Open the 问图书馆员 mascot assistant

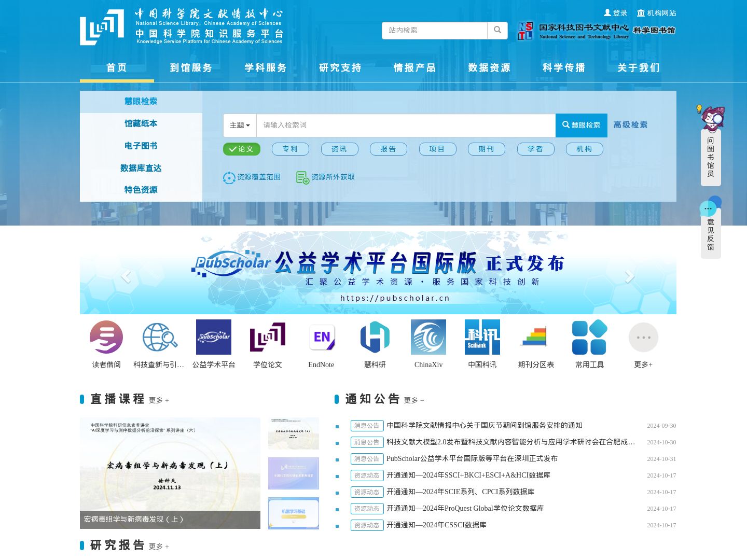coord(711,146)
